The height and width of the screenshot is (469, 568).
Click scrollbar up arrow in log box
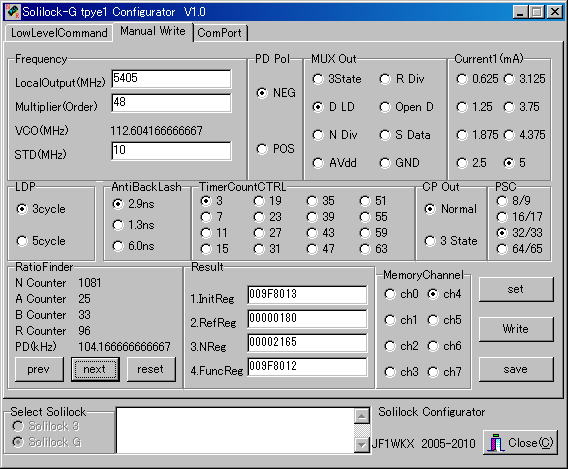362,415
